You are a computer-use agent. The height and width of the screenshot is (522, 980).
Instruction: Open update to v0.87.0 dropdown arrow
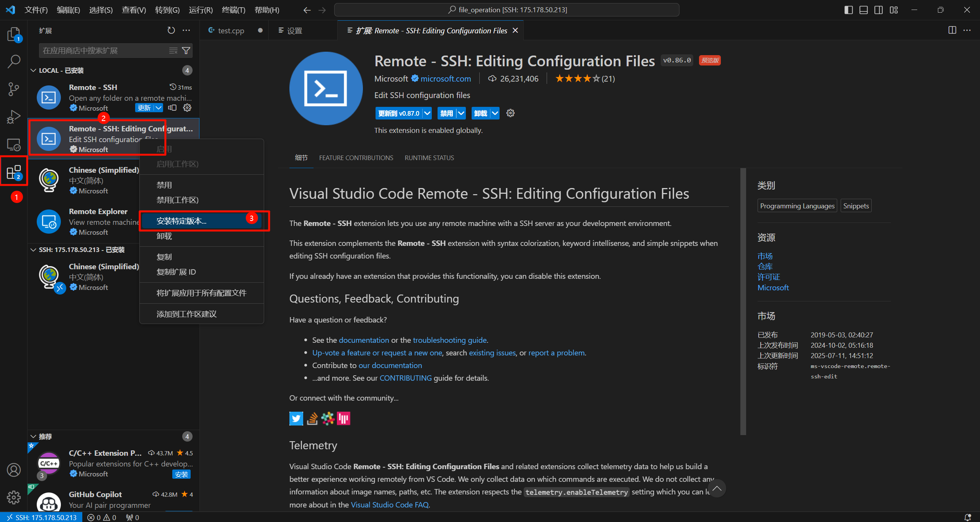[x=427, y=113]
